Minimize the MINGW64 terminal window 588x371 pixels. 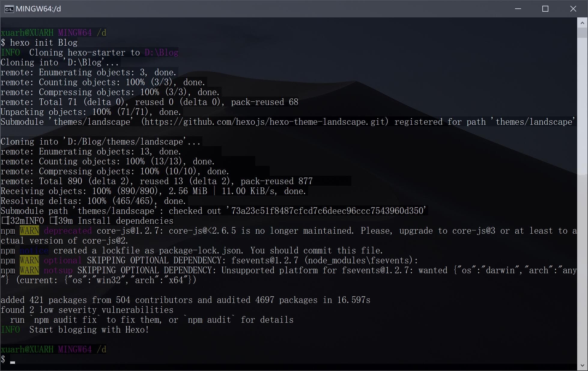point(518,9)
